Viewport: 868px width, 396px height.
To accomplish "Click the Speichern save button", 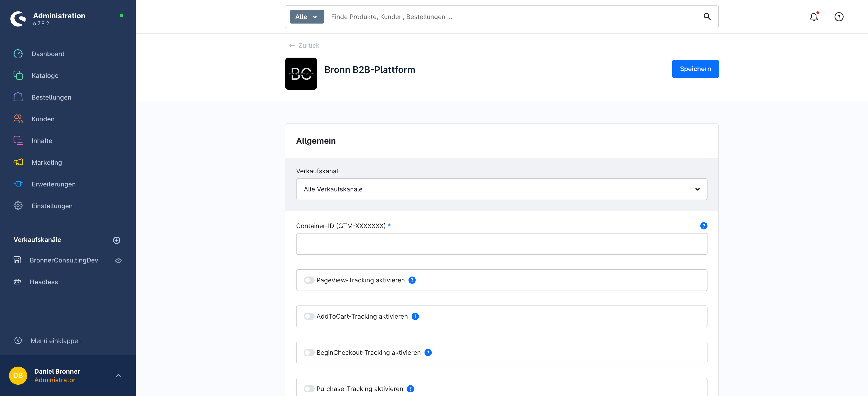I will (x=695, y=69).
